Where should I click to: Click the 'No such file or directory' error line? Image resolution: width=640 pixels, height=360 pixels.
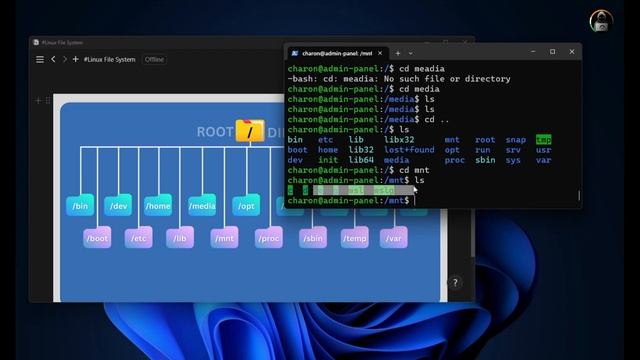[x=399, y=79]
